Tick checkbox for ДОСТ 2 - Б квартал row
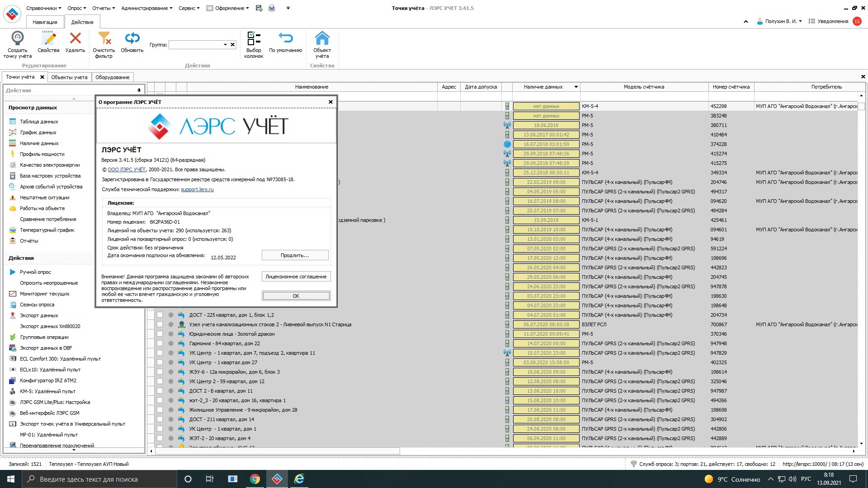Screen dimensions: 868x488 pos(160,391)
